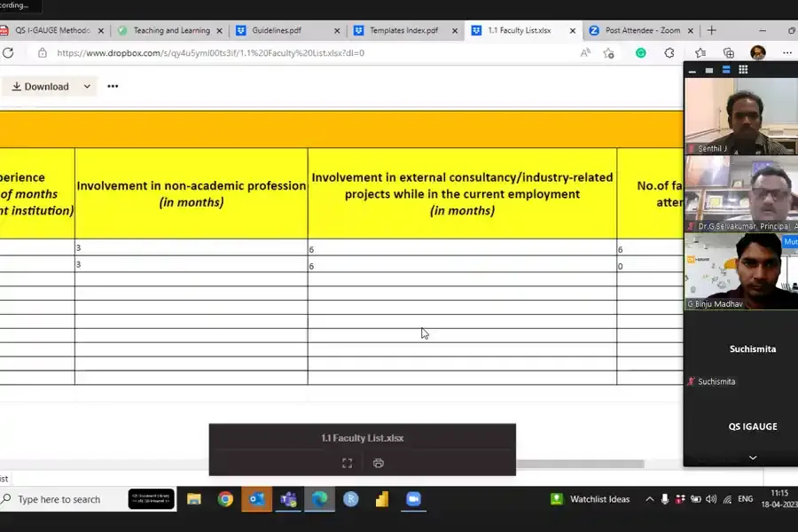Open the Edge Collections icon
This screenshot has height=532, width=798.
(x=728, y=53)
